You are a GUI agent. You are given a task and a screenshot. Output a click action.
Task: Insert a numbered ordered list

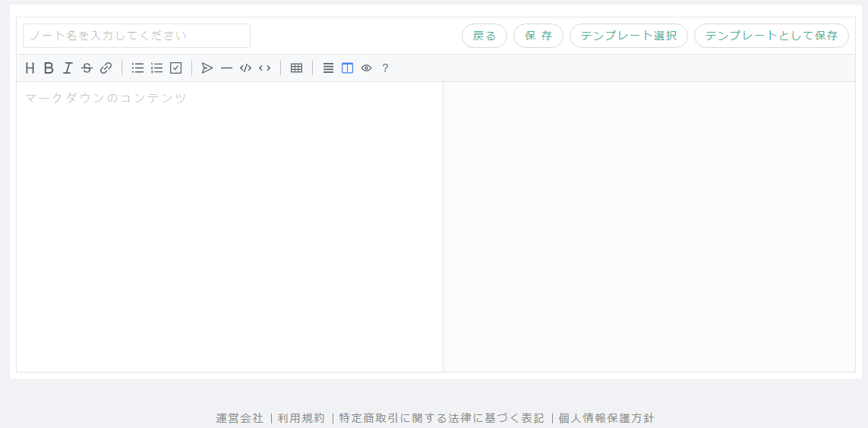(x=156, y=68)
